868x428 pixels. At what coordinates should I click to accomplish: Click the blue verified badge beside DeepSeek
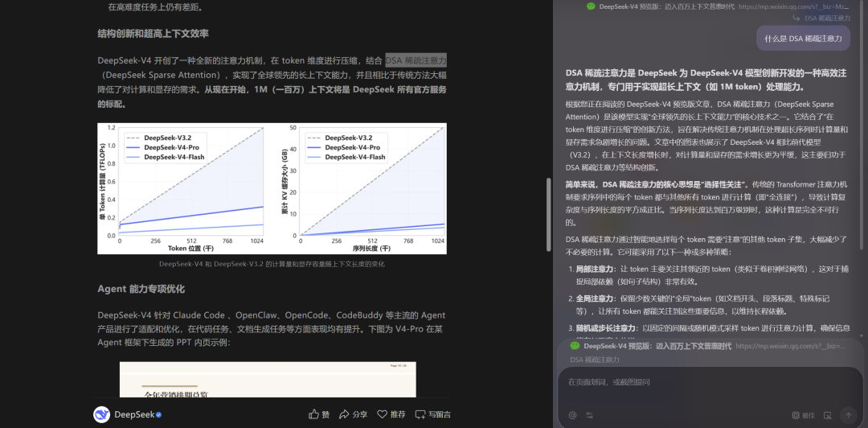tap(159, 414)
